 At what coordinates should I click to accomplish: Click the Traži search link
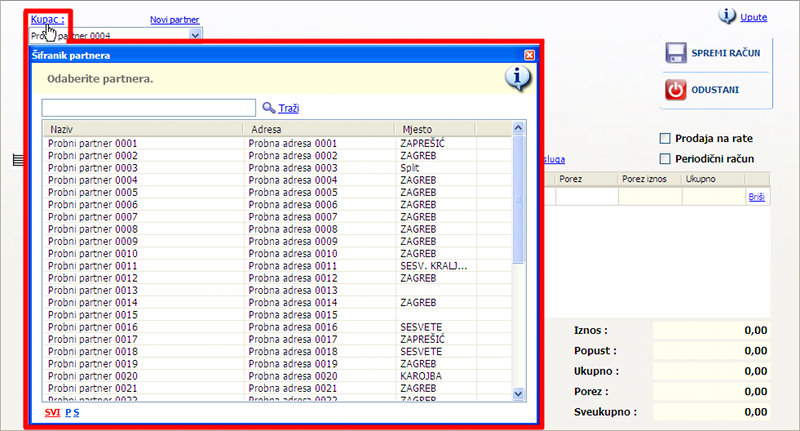289,108
